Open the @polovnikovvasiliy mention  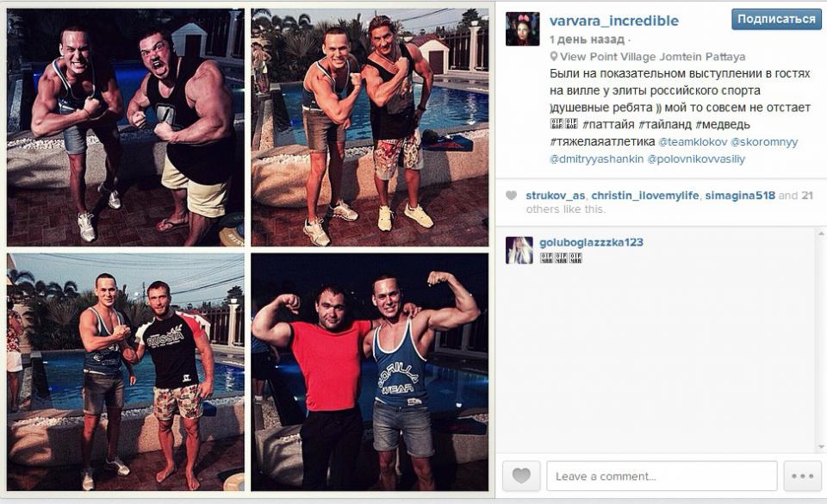click(x=696, y=159)
